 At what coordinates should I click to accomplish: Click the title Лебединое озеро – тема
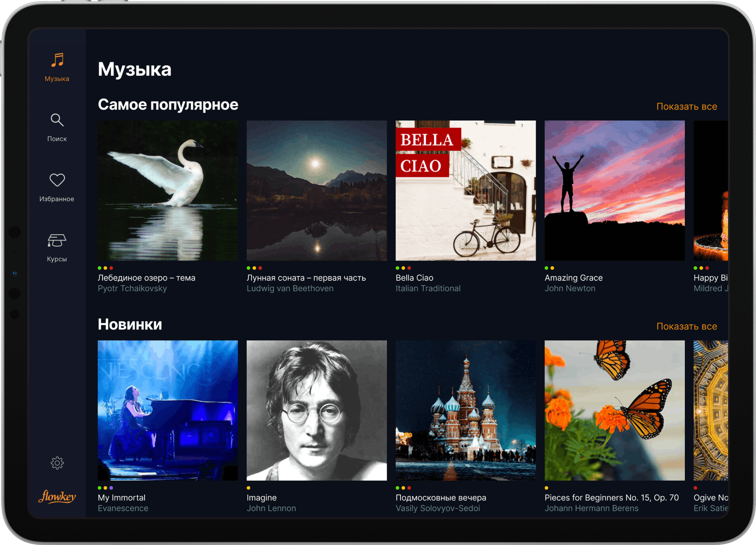tap(146, 278)
